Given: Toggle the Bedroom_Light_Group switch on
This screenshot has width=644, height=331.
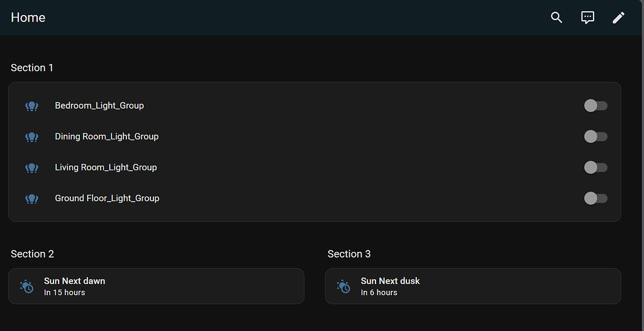Looking at the screenshot, I should tap(595, 106).
